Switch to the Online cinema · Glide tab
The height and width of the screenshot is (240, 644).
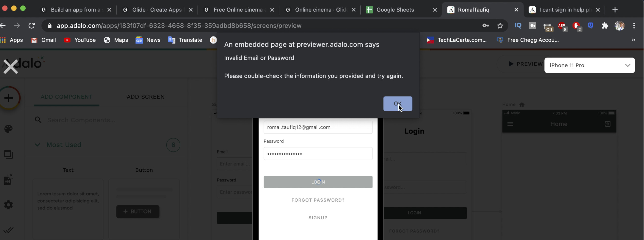click(321, 10)
